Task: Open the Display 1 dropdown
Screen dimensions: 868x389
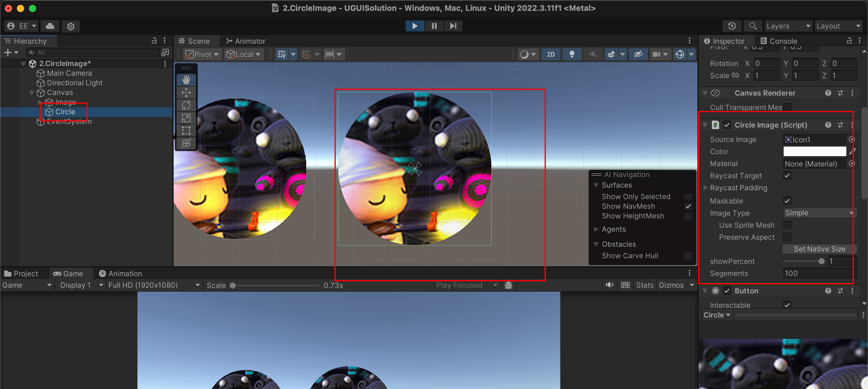Action: [x=81, y=285]
